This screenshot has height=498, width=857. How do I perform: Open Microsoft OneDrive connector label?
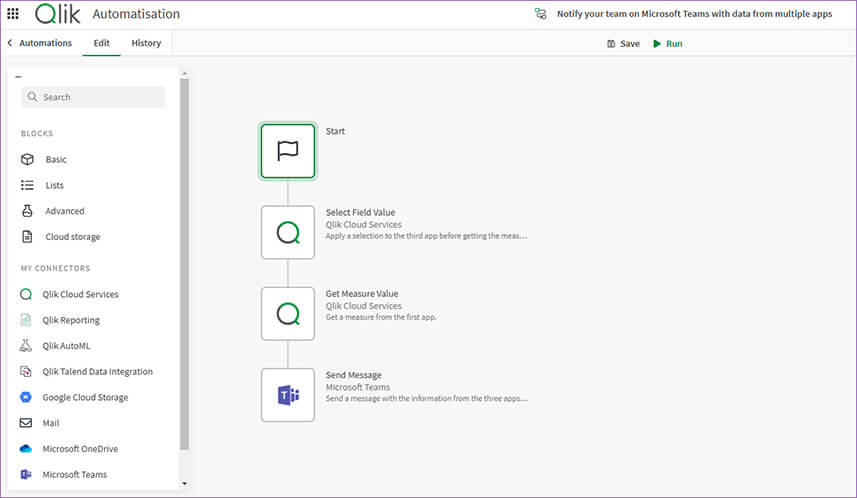pyautogui.click(x=80, y=449)
